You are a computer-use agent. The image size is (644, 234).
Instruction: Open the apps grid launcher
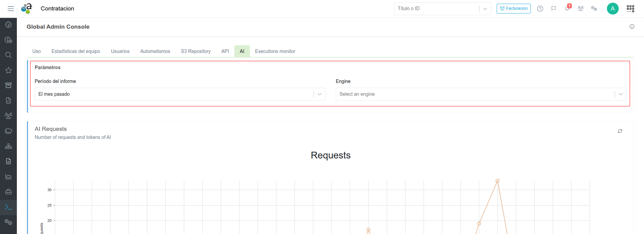point(630,9)
